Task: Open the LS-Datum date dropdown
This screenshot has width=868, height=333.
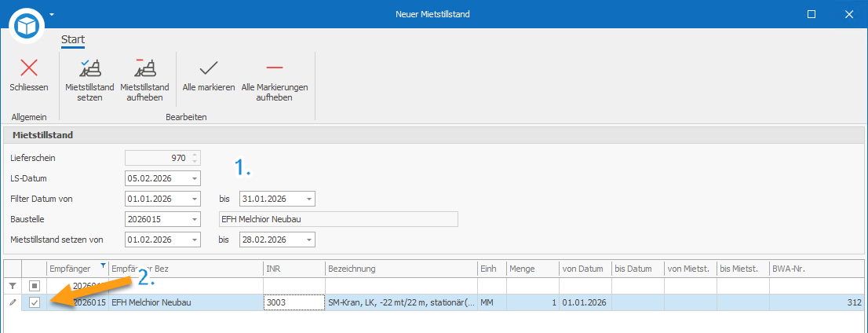Action: (195, 178)
